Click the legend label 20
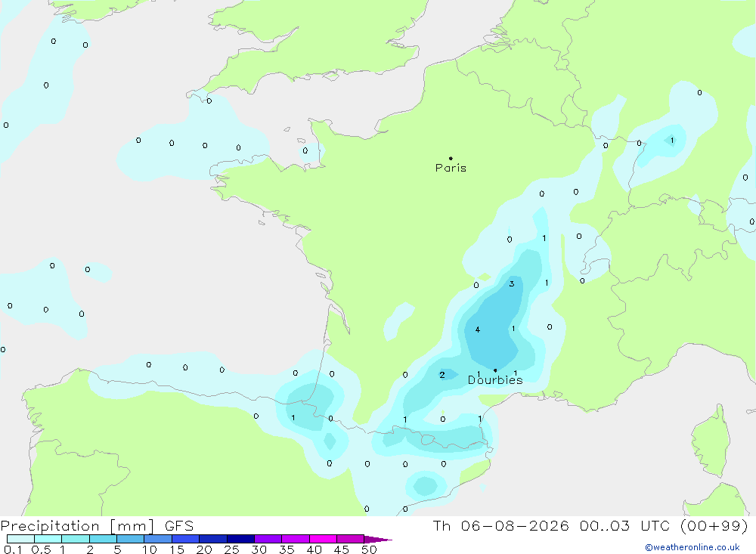Image resolution: width=756 pixels, height=554 pixels. (204, 549)
